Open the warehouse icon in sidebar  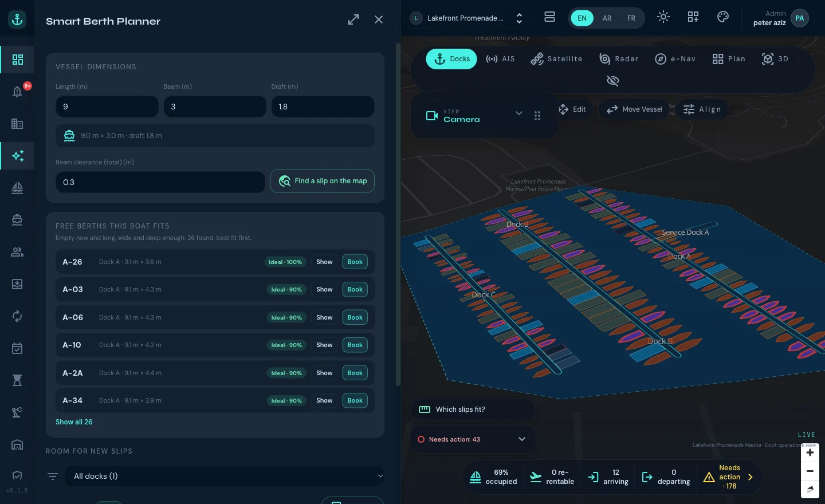pos(18,444)
